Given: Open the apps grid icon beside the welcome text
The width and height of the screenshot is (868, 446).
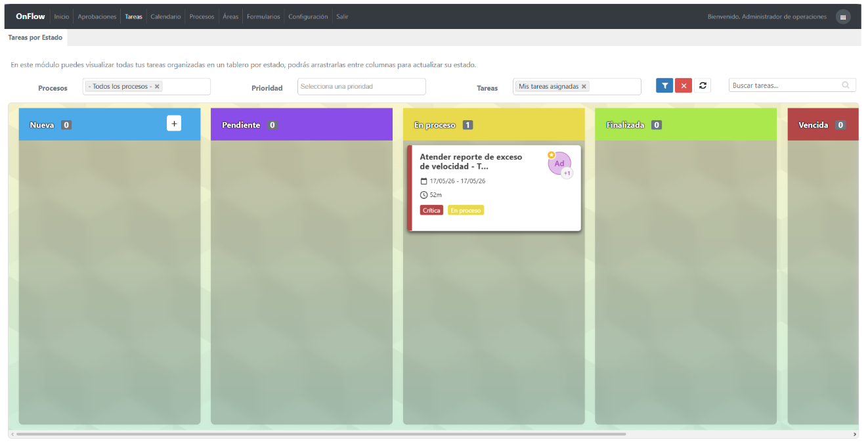Looking at the screenshot, I should click(843, 17).
